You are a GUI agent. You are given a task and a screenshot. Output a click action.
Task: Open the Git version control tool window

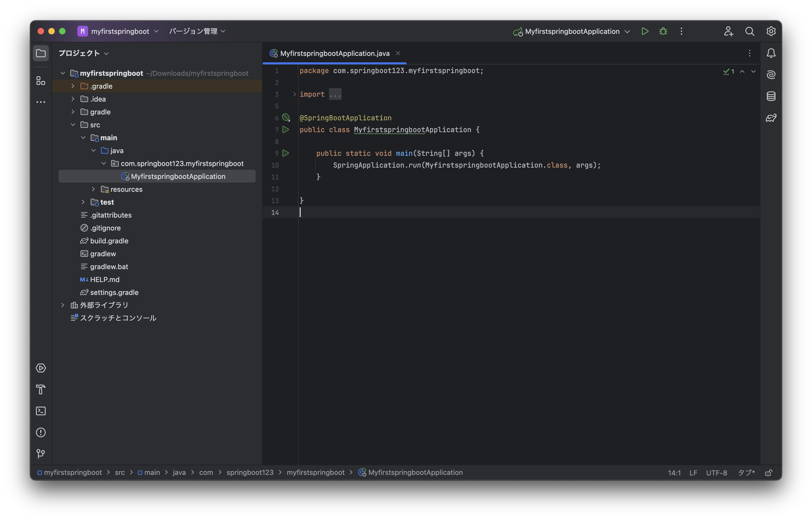41,453
